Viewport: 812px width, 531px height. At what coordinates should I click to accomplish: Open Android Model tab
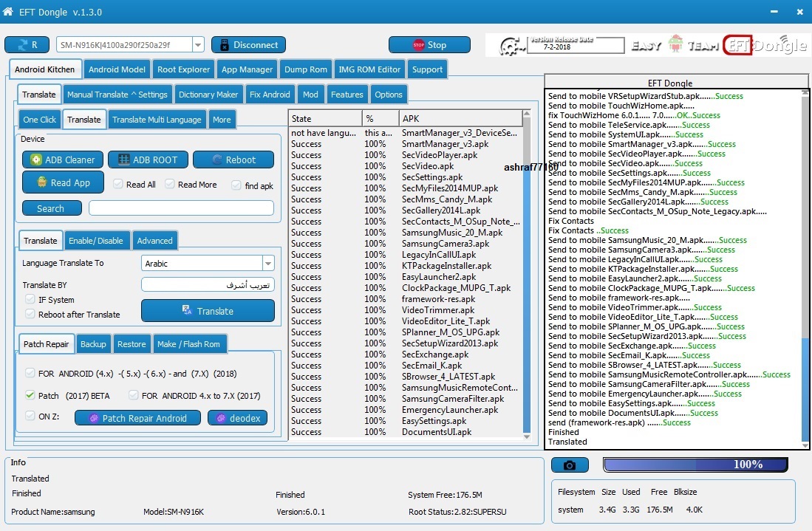[117, 69]
